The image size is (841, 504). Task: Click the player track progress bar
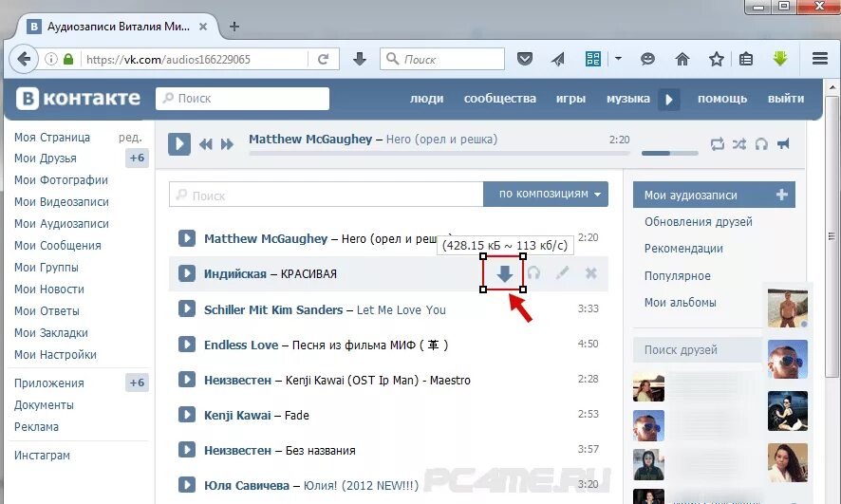439,154
